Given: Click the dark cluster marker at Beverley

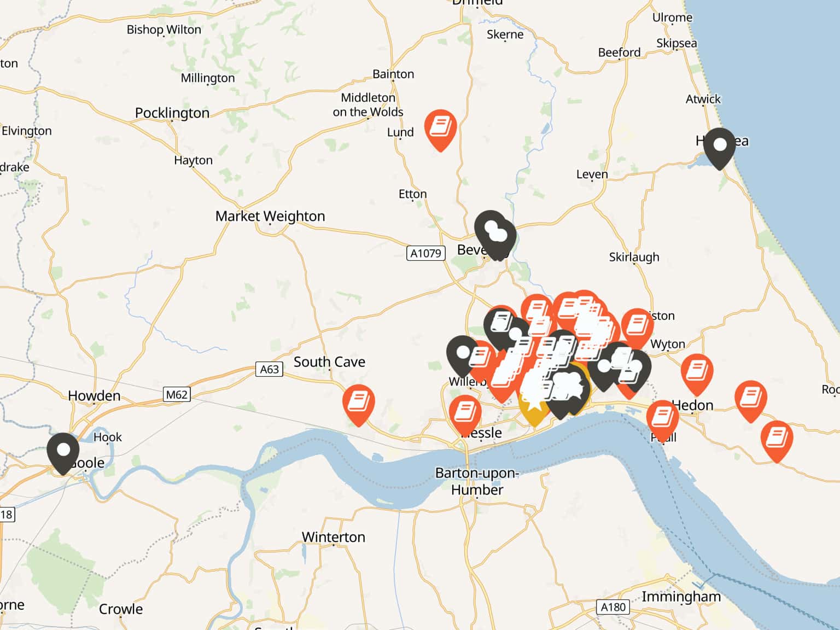Looking at the screenshot, I should [x=495, y=234].
